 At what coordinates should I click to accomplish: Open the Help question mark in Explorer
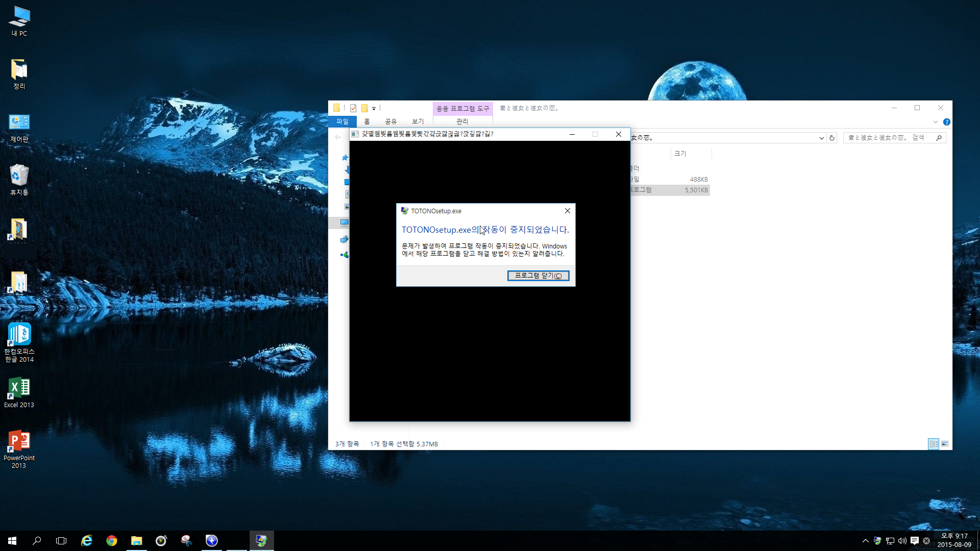[x=947, y=122]
